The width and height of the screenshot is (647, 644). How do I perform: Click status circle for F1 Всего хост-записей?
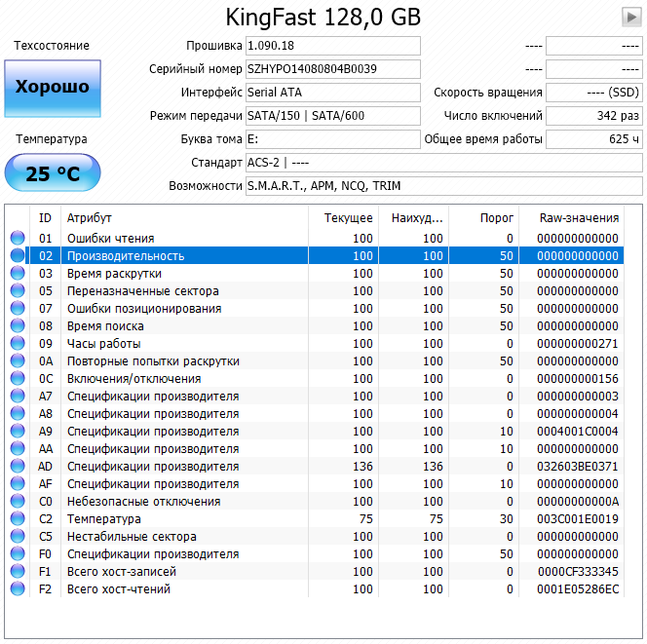[18, 571]
